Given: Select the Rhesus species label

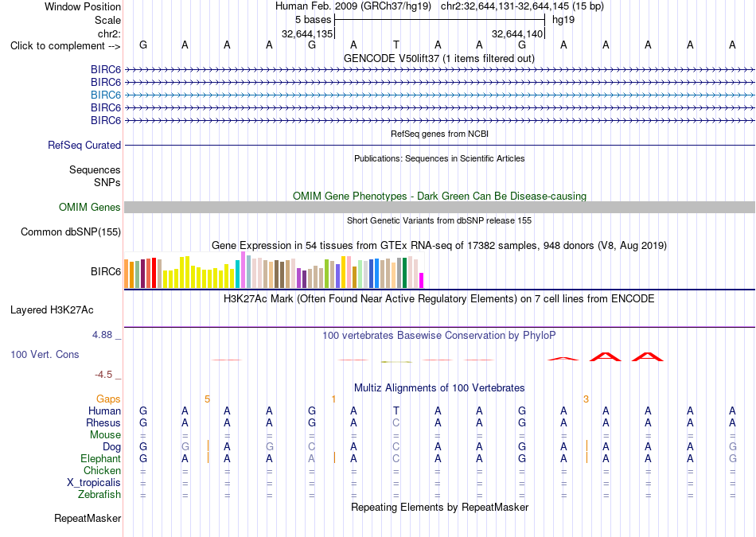Looking at the screenshot, I should pos(103,422).
